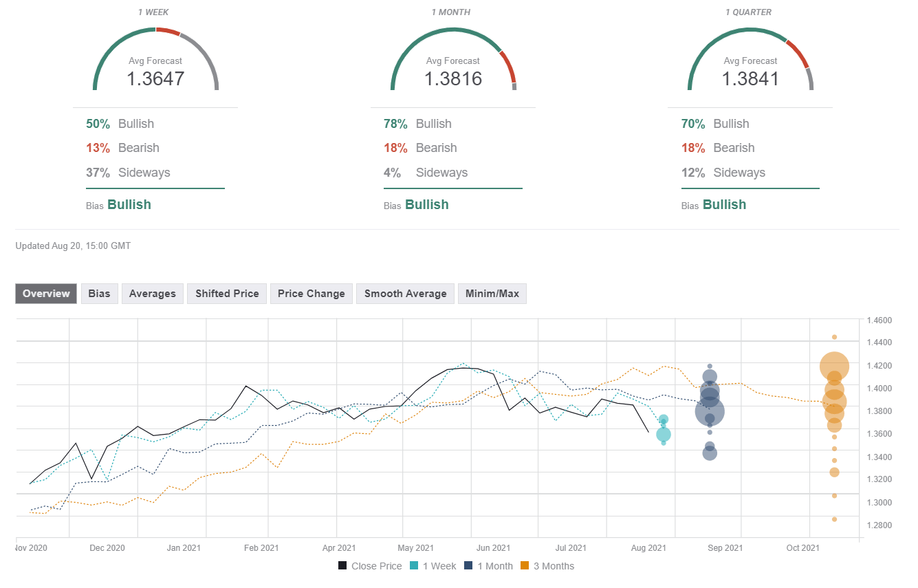Screen dimensions: 918x588
Task: Click the 1 Week Bullish bias label
Action: pyautogui.click(x=129, y=204)
